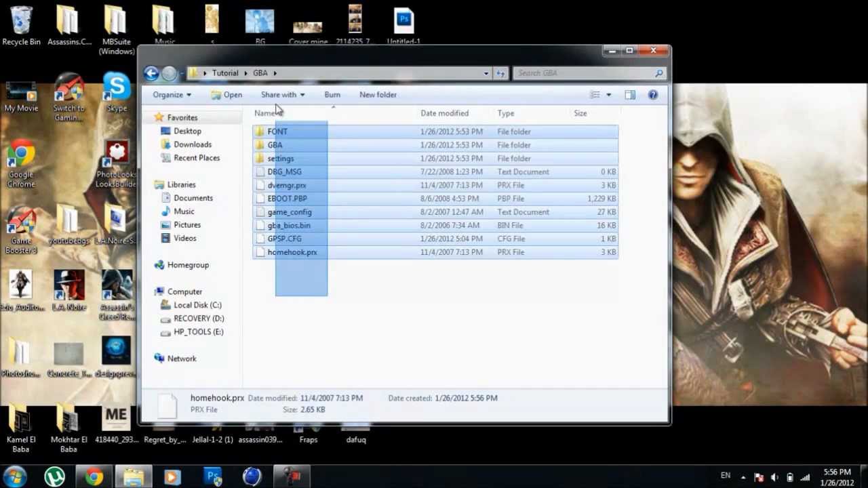Show hidden system tray icons arrow

pos(743,477)
